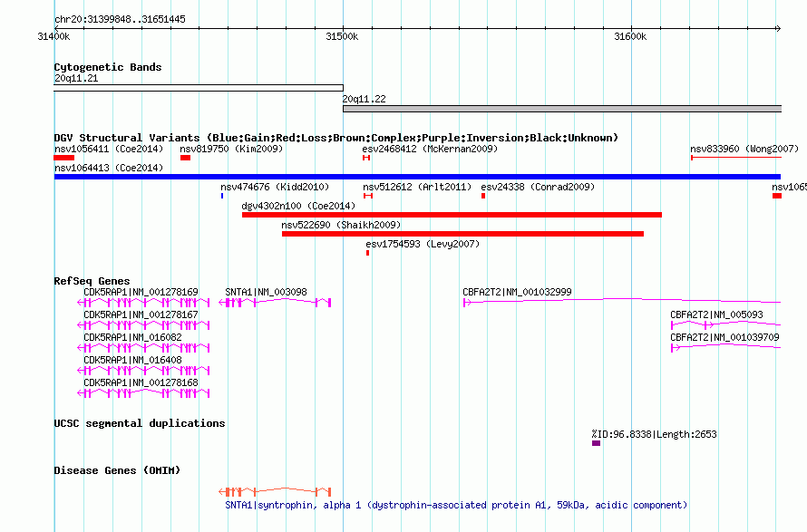Click the thin red nsv833960 loss line
Image resolution: width=807 pixels, height=532 pixels.
coord(736,158)
